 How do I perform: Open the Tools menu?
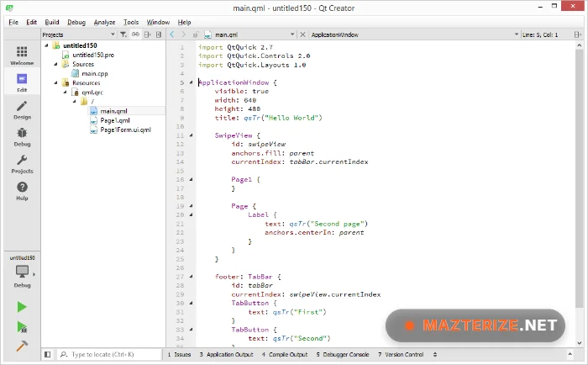pyautogui.click(x=131, y=22)
